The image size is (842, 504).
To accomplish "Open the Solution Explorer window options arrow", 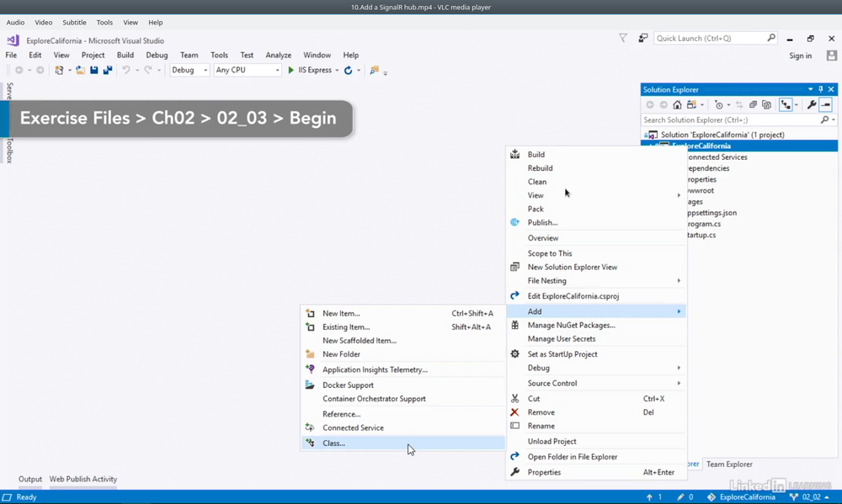I will pyautogui.click(x=810, y=90).
